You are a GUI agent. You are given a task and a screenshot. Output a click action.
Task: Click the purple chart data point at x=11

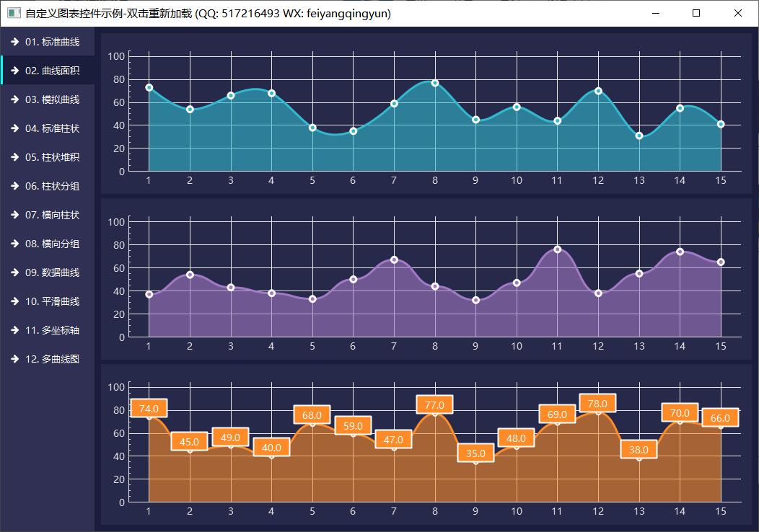tap(557, 249)
